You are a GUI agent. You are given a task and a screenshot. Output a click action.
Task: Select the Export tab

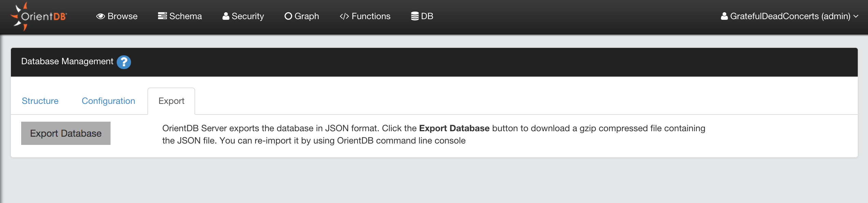tap(171, 101)
